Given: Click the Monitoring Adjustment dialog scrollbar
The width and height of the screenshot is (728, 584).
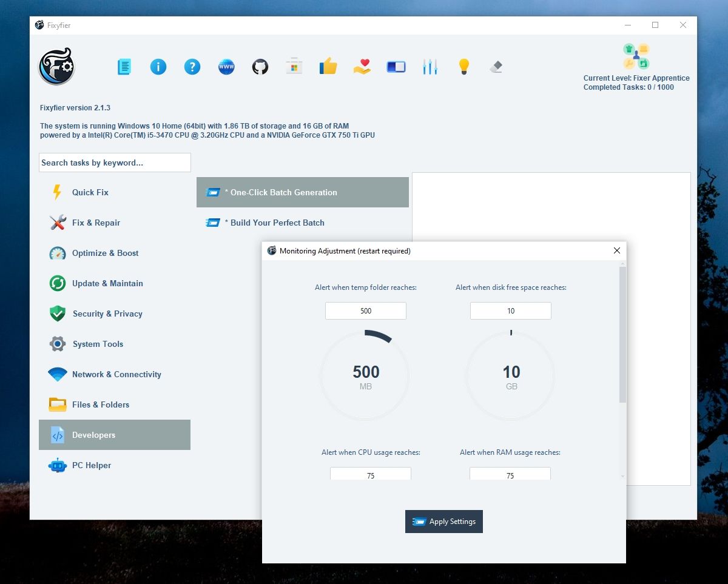Looking at the screenshot, I should (x=622, y=335).
